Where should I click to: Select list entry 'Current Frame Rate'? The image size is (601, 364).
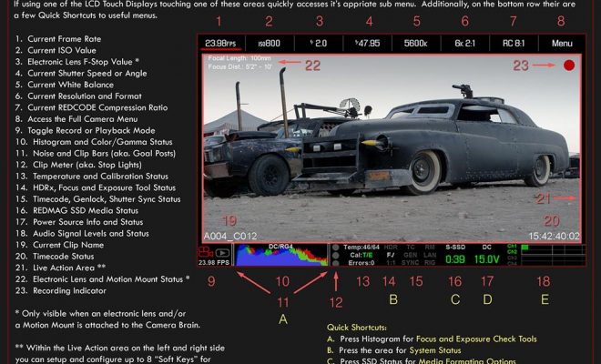(x=65, y=39)
